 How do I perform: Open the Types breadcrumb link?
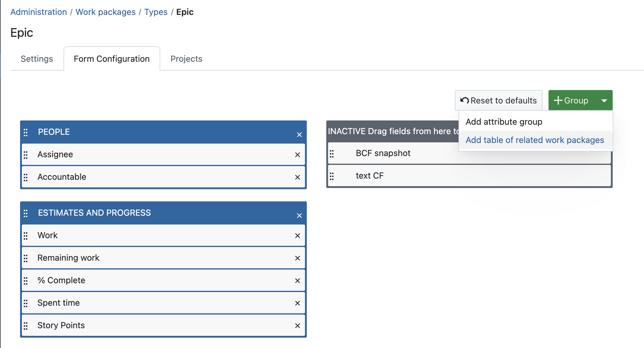(x=156, y=12)
